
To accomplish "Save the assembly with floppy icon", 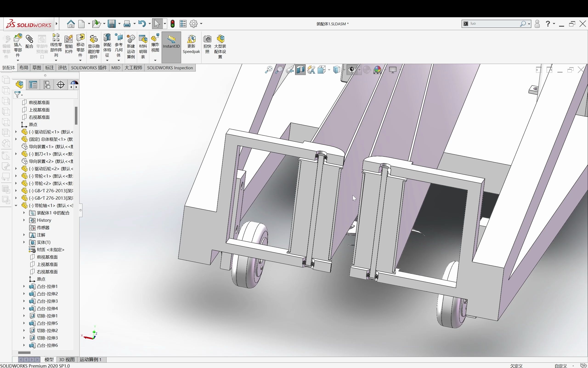I will click(112, 24).
